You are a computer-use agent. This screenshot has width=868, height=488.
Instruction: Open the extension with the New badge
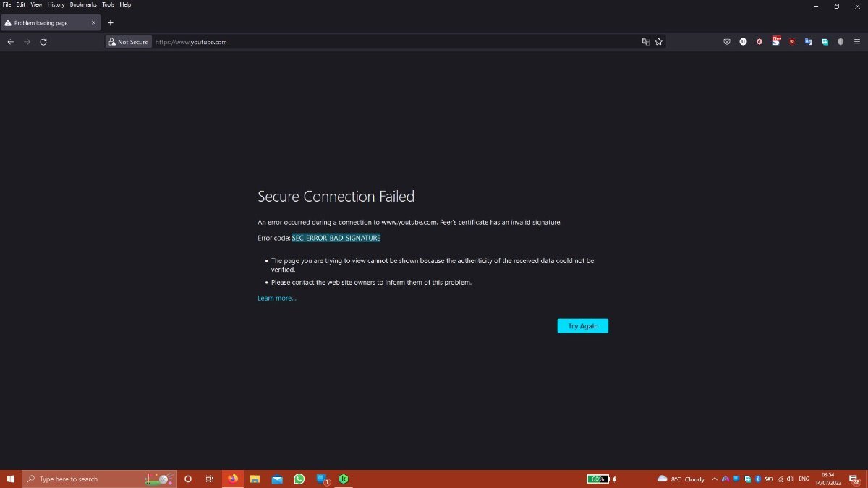click(x=776, y=41)
